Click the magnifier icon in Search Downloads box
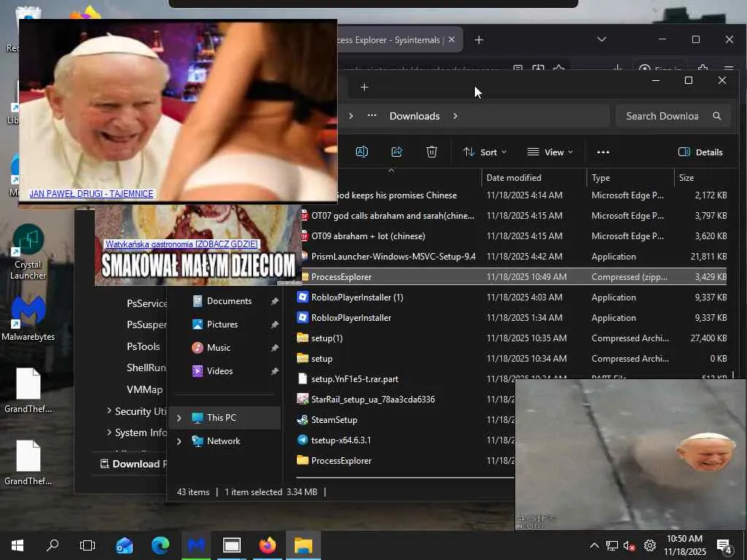 (717, 116)
